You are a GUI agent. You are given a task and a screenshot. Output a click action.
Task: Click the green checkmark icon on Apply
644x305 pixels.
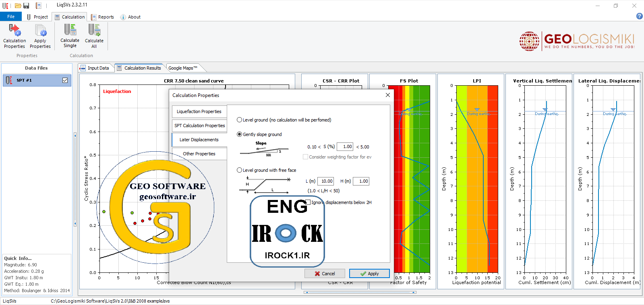(363, 274)
